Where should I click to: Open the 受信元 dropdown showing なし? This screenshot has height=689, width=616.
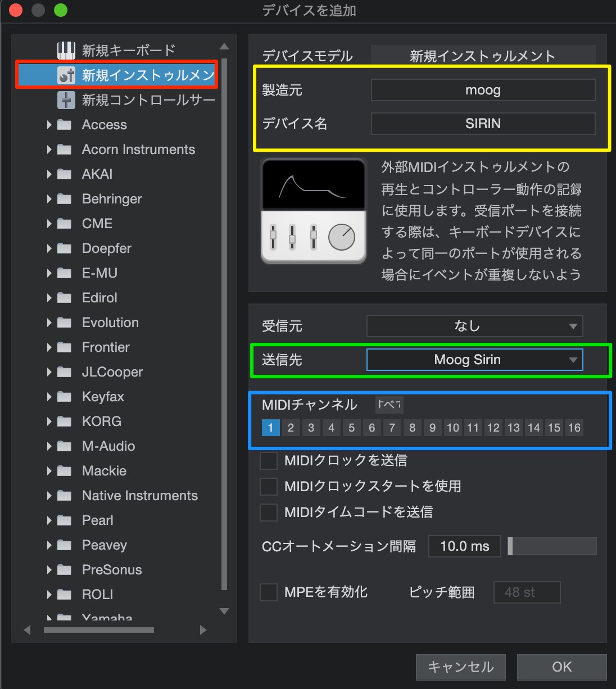tap(475, 326)
